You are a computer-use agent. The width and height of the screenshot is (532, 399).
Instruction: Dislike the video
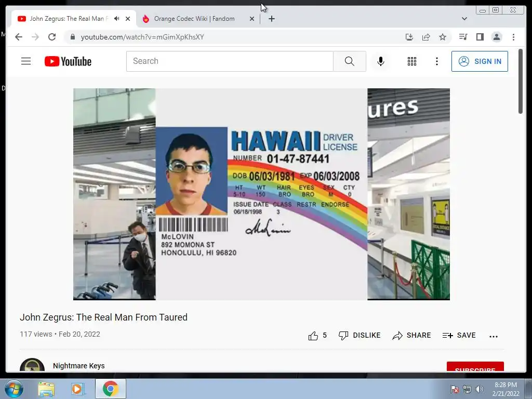click(x=360, y=336)
